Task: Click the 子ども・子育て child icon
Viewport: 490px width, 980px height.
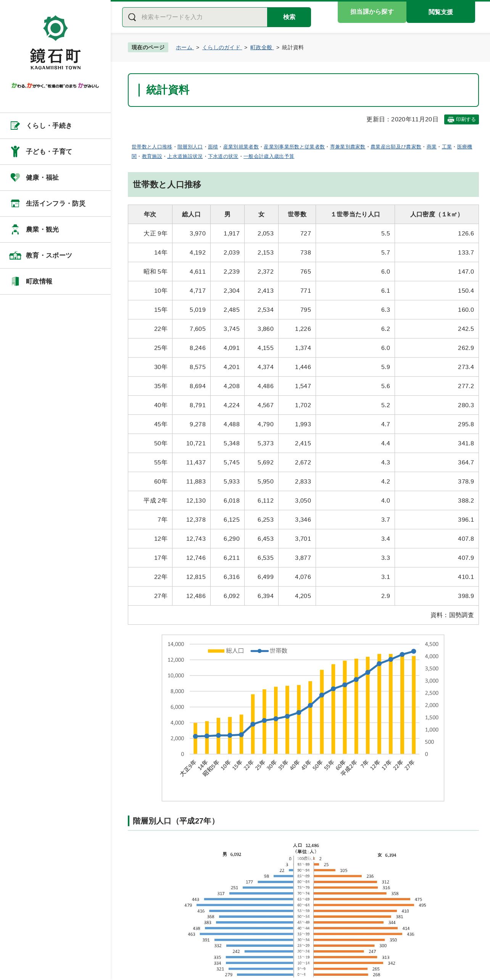Action: pos(15,152)
